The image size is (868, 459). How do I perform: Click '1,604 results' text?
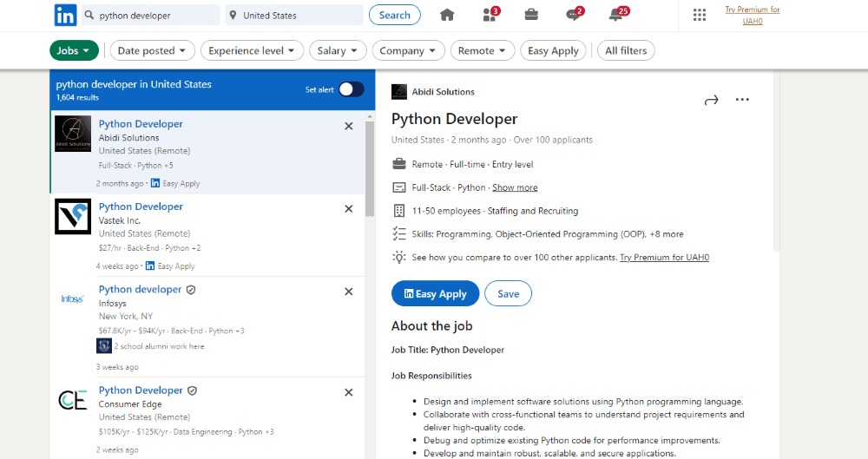point(77,97)
